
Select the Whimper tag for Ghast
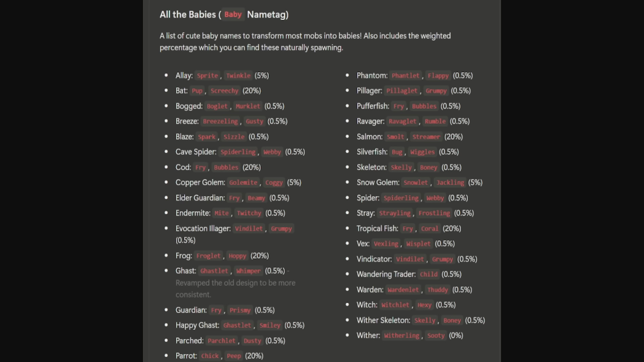[x=248, y=271]
